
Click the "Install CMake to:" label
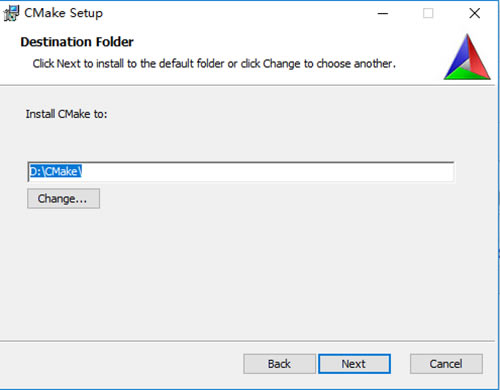tap(66, 114)
